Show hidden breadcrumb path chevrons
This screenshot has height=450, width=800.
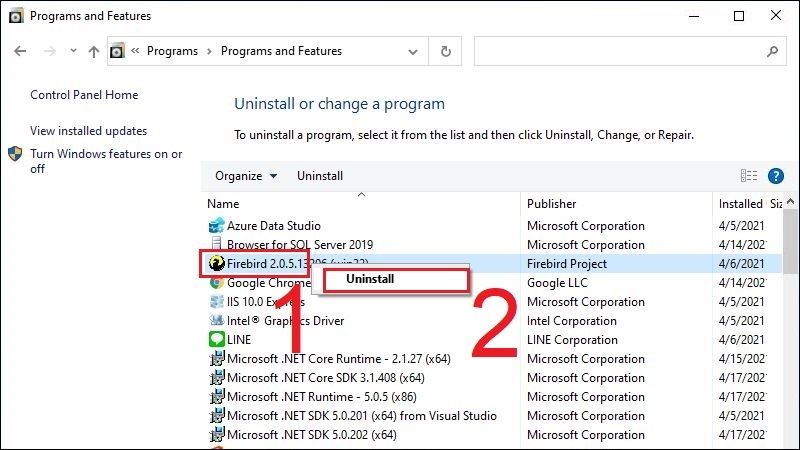pyautogui.click(x=135, y=51)
